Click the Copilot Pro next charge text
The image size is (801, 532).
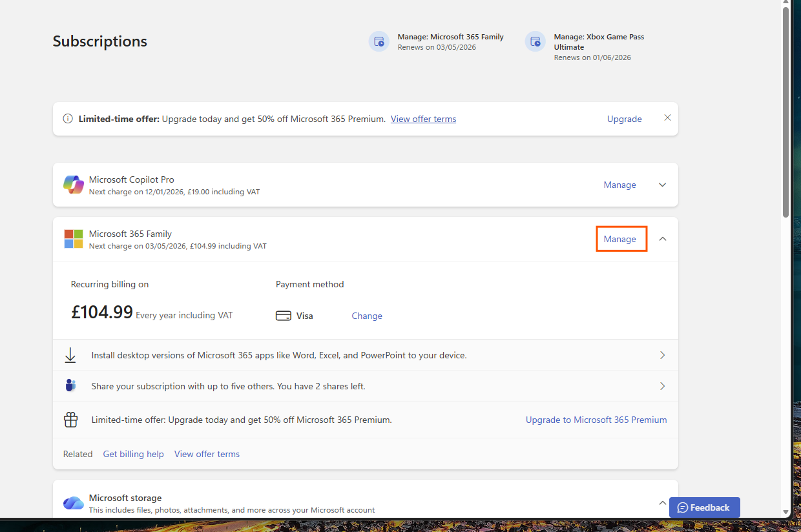174,192
